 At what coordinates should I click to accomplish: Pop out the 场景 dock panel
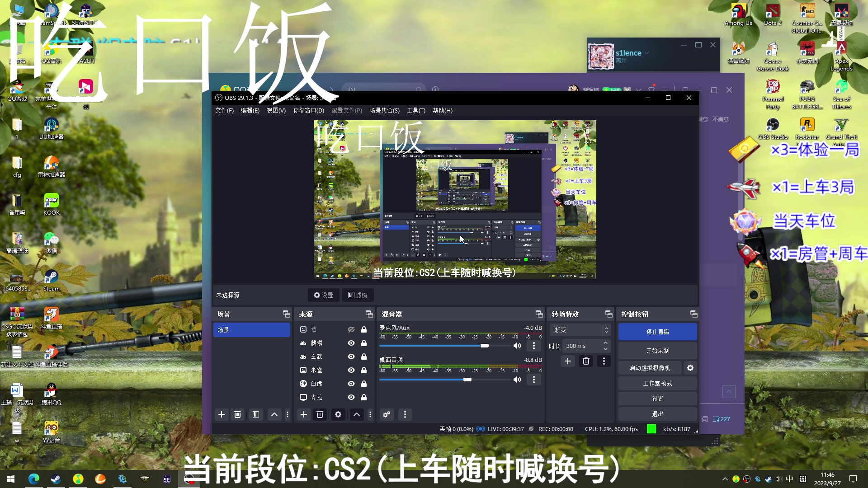pyautogui.click(x=286, y=314)
